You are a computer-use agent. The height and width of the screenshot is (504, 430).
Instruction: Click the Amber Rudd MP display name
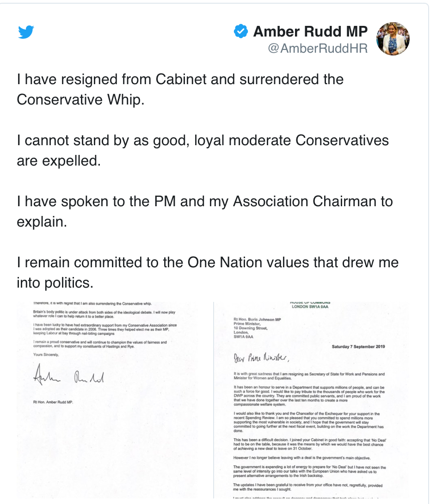click(x=310, y=31)
